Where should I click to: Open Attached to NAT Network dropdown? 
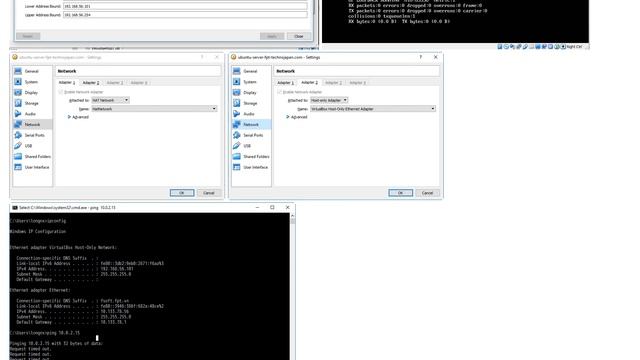(110, 100)
